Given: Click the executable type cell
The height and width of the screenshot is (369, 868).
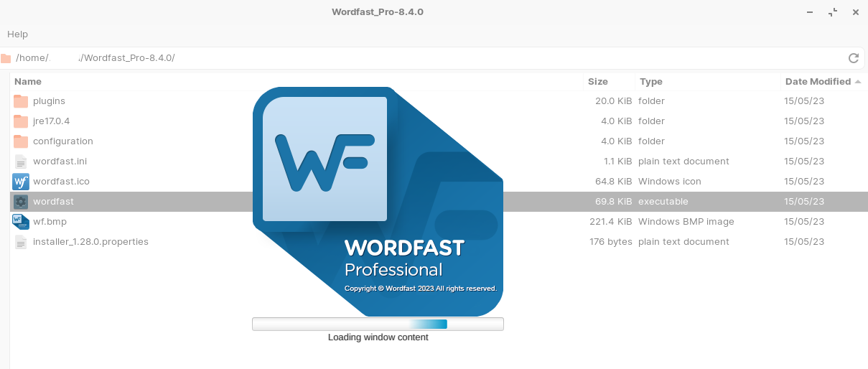Looking at the screenshot, I should (663, 202).
